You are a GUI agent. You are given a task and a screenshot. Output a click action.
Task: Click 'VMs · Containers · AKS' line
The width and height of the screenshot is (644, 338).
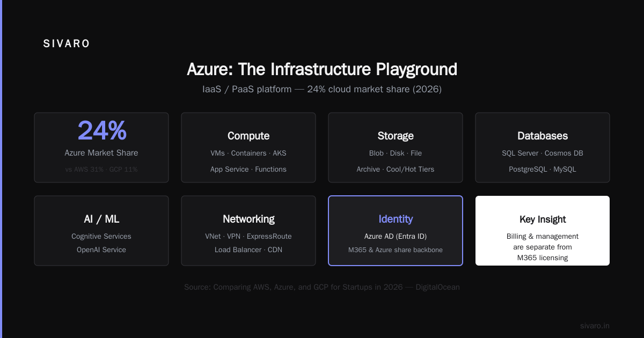coord(248,153)
